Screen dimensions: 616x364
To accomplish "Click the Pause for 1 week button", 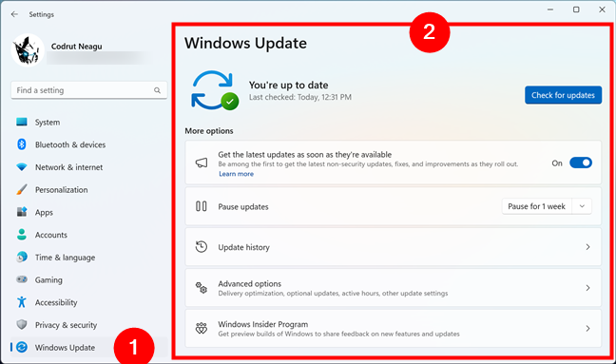I will 537,206.
